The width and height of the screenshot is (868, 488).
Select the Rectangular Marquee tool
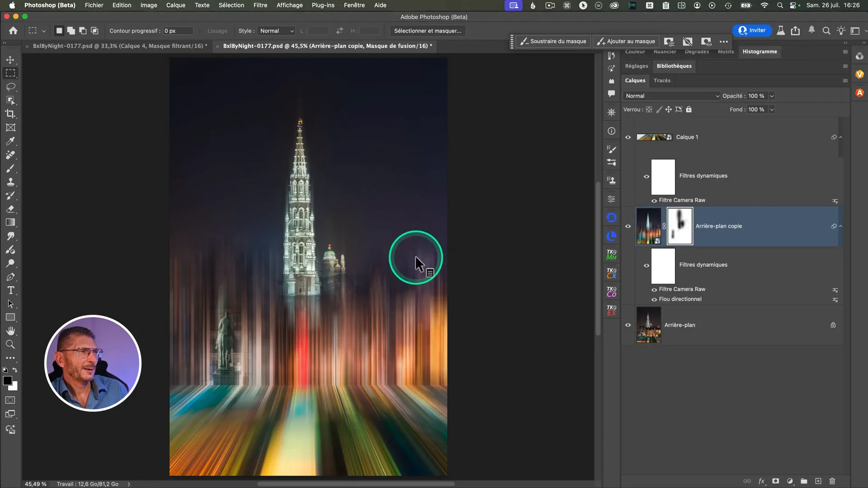[x=10, y=73]
